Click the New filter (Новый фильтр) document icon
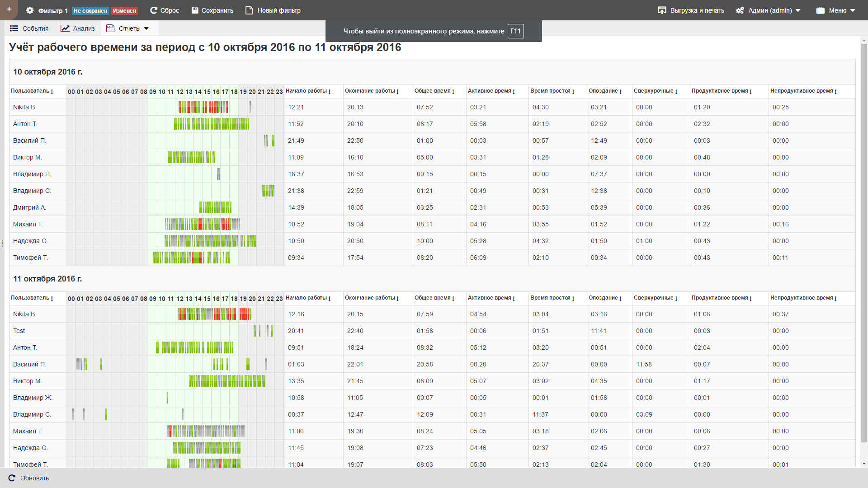 coord(249,10)
